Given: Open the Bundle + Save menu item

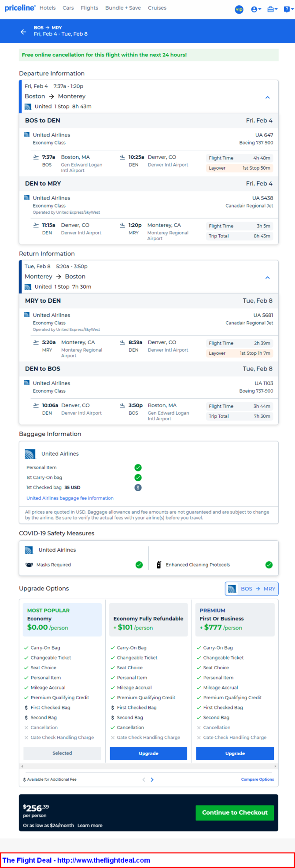Looking at the screenshot, I should (123, 8).
